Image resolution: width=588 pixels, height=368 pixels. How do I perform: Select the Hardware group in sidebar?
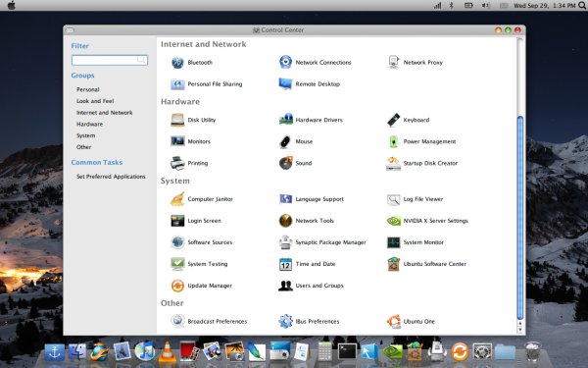tap(89, 124)
